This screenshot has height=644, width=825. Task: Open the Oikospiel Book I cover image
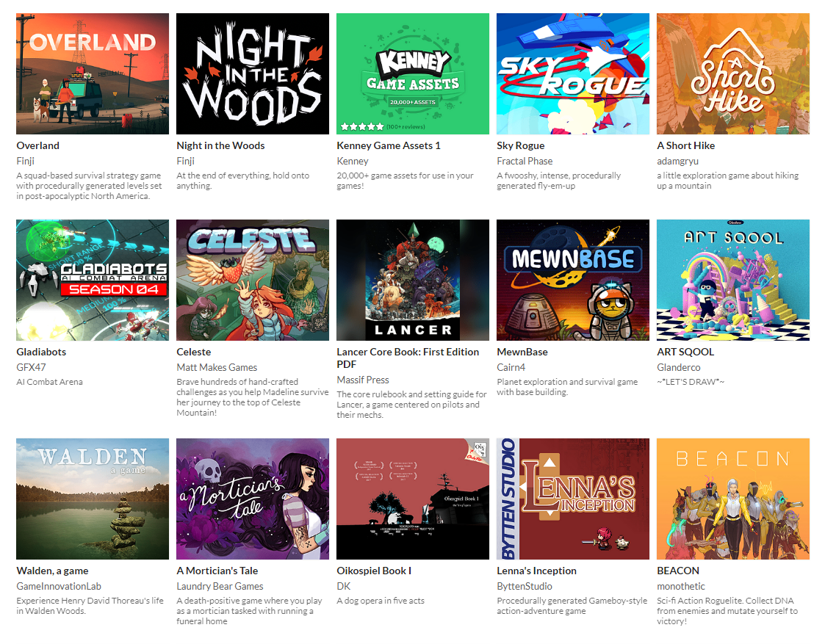point(413,499)
